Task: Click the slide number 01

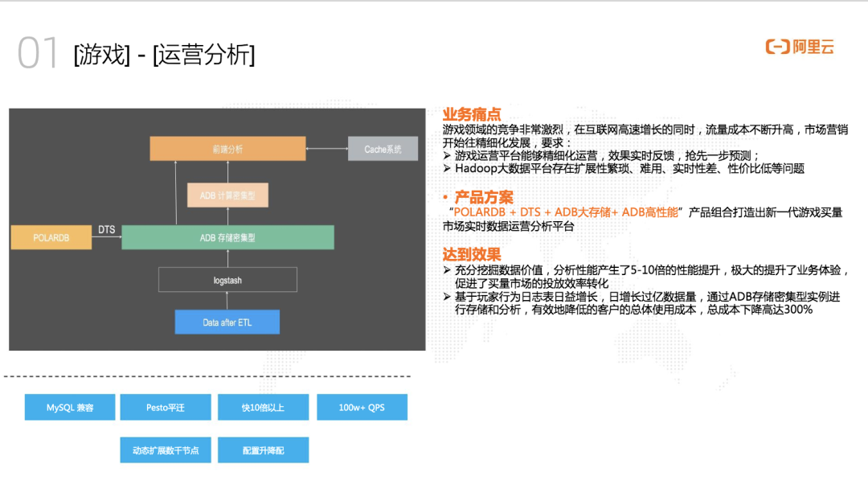Action: pyautogui.click(x=37, y=53)
